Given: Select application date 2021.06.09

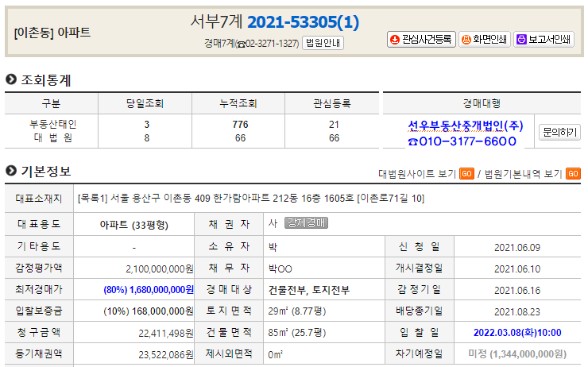Looking at the screenshot, I should (x=517, y=247).
